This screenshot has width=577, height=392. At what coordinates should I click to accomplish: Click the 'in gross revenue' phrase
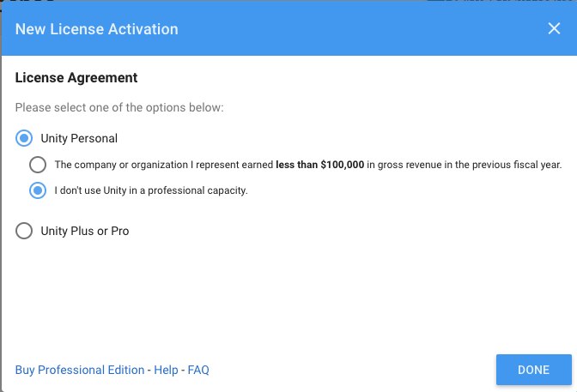pos(404,165)
